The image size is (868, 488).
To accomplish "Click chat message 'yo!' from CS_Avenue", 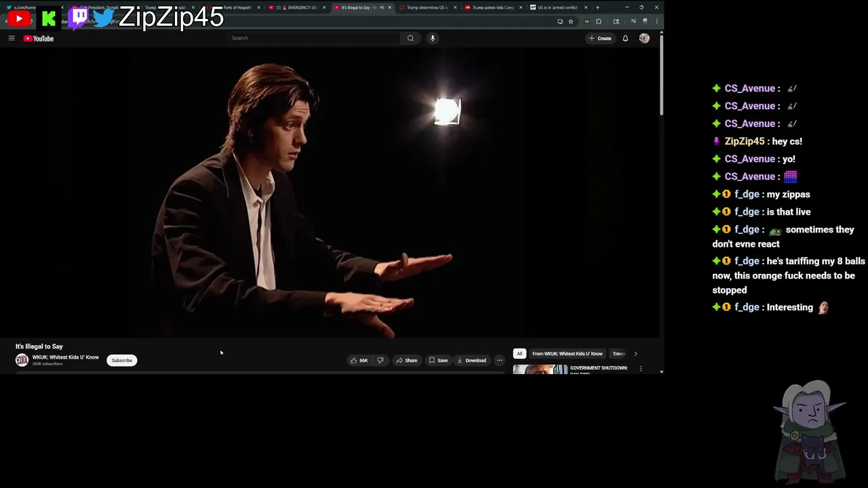I will tap(789, 159).
